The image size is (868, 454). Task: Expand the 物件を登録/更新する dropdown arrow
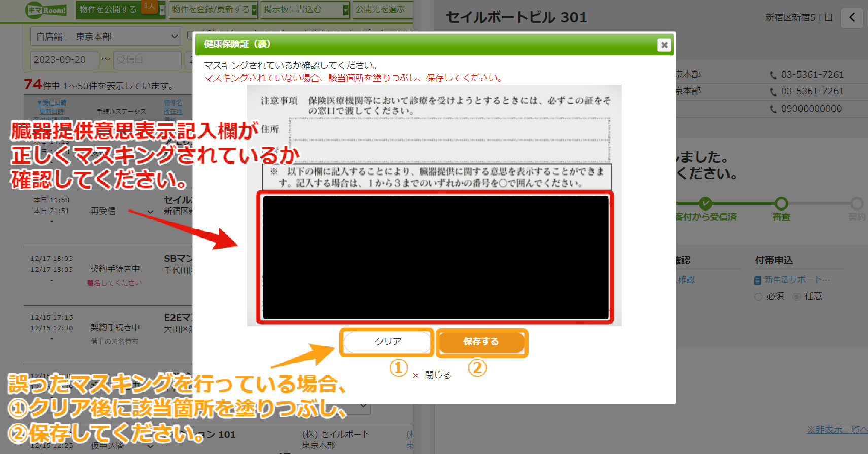point(254,10)
